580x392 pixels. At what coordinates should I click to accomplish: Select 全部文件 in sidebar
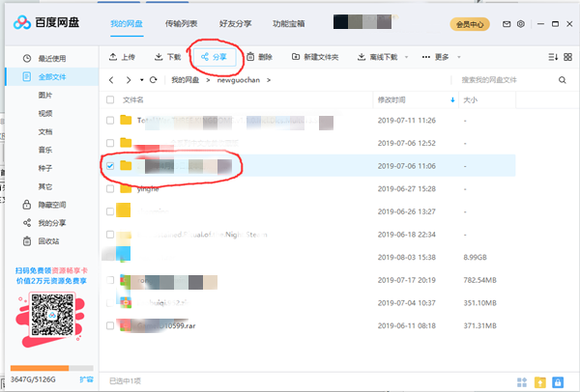tap(52, 77)
